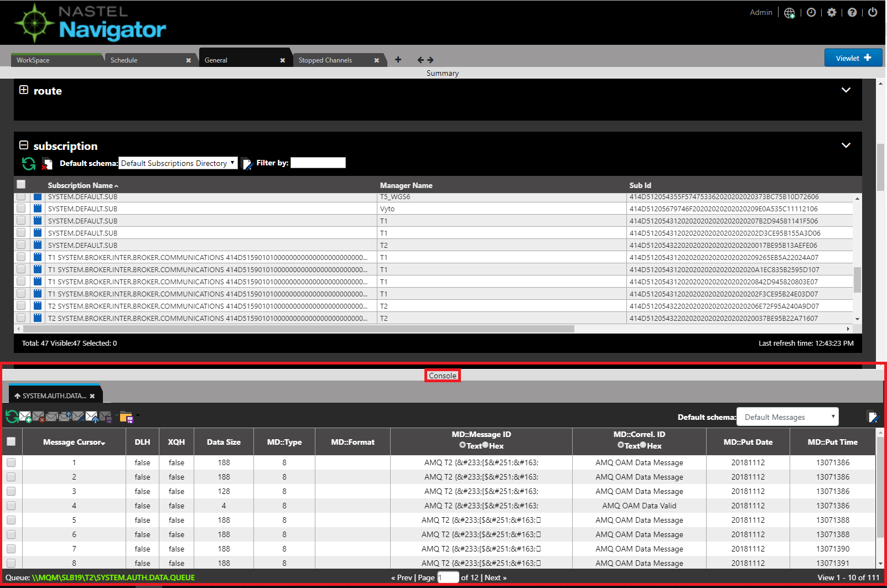The height and width of the screenshot is (588, 887).
Task: Click the Next page link
Action: click(x=496, y=577)
